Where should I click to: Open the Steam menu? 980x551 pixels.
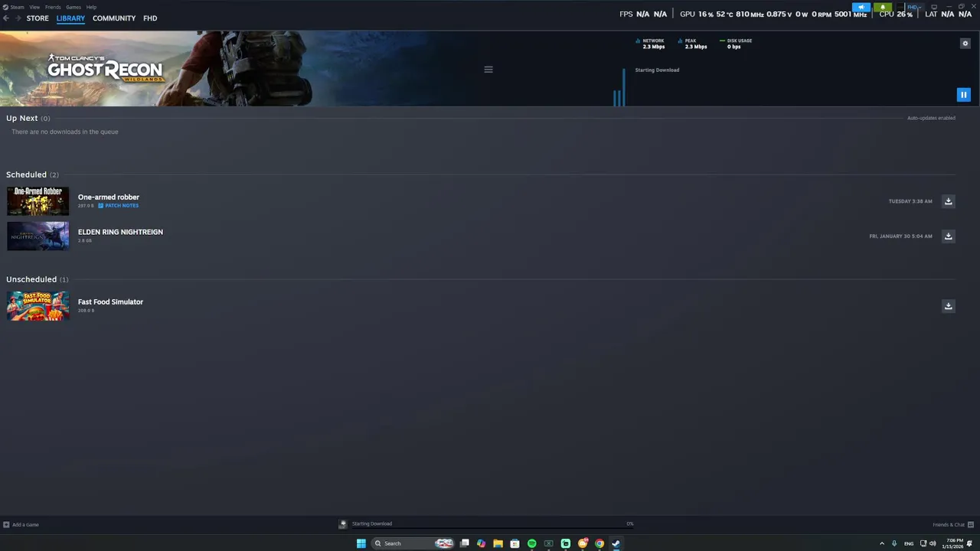pyautogui.click(x=17, y=7)
